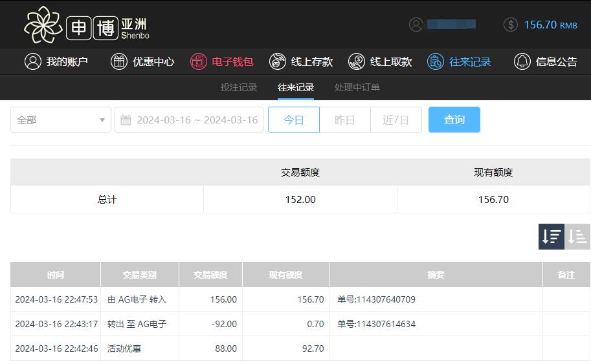Click the 2024-03-16 22:43:17 time cell

[56, 324]
